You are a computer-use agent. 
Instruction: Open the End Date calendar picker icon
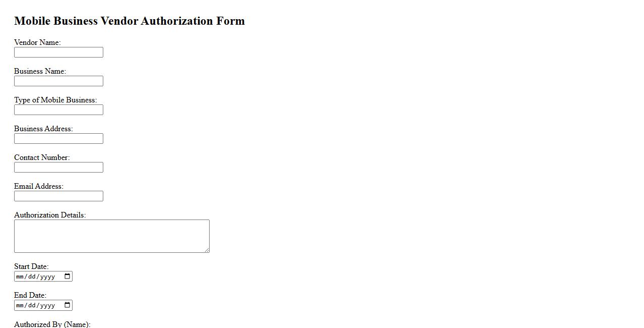point(68,305)
